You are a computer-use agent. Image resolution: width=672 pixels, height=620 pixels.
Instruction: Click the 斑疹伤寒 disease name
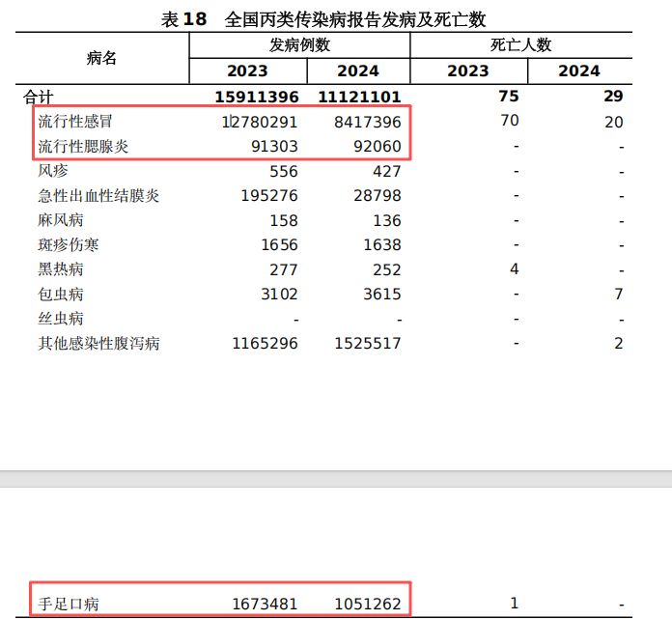[x=69, y=245]
